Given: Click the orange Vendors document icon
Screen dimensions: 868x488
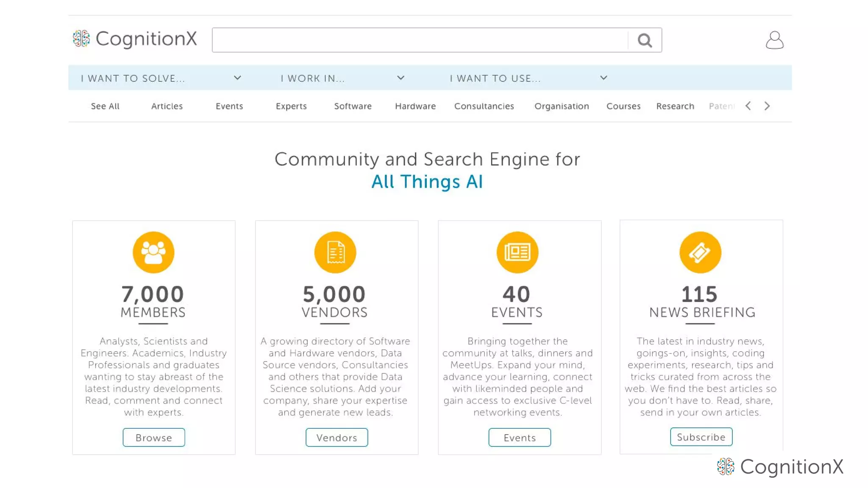Looking at the screenshot, I should pos(335,252).
